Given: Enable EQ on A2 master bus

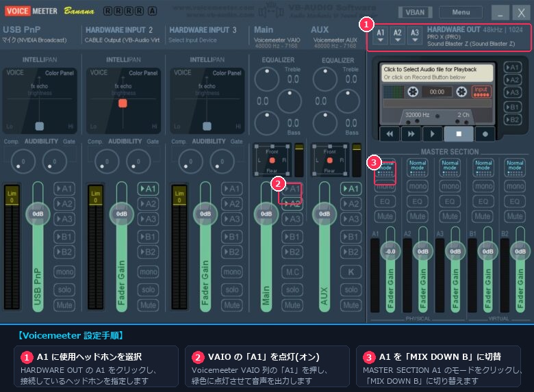Looking at the screenshot, I should coord(417,201).
